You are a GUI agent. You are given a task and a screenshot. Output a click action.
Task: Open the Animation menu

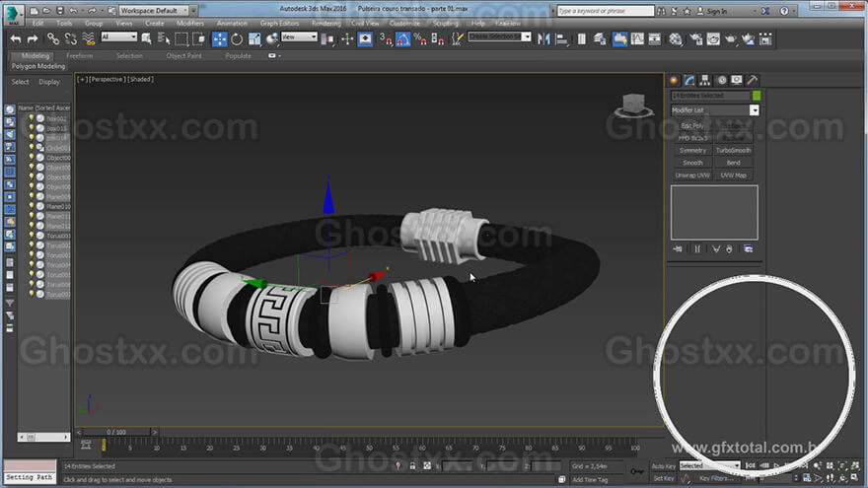[x=232, y=24]
